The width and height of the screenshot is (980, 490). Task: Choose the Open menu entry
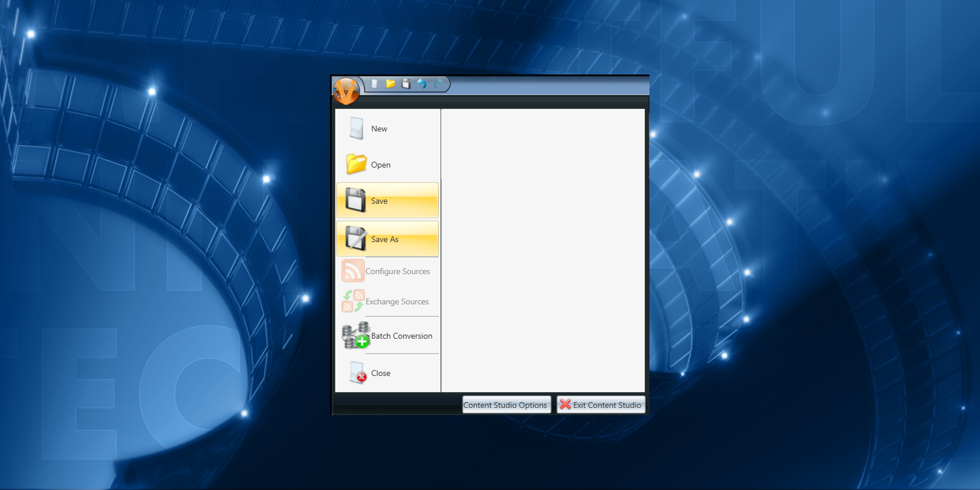click(x=387, y=165)
